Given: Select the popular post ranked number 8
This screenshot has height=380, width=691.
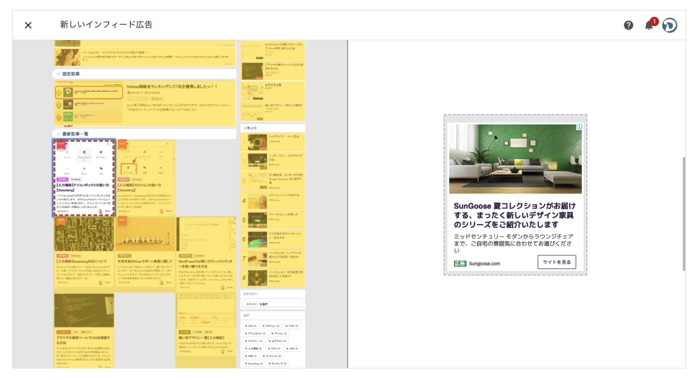Looking at the screenshot, I should pos(273,278).
